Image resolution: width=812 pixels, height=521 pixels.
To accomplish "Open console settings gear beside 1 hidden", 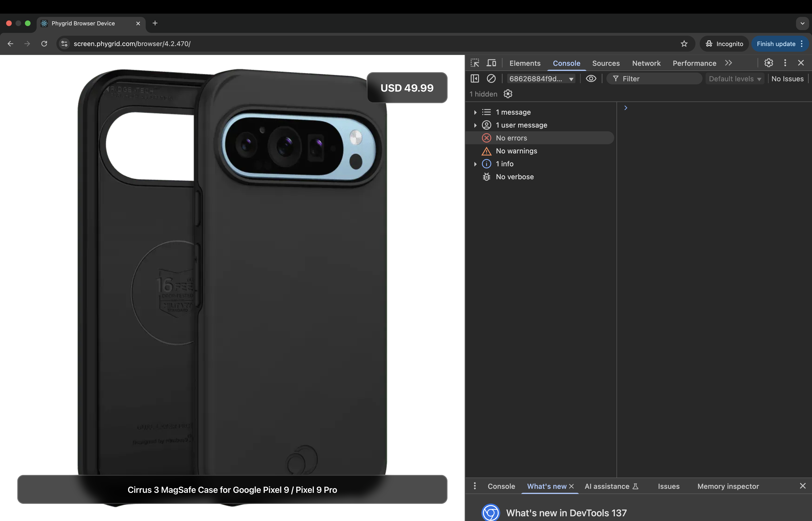I will 508,94.
